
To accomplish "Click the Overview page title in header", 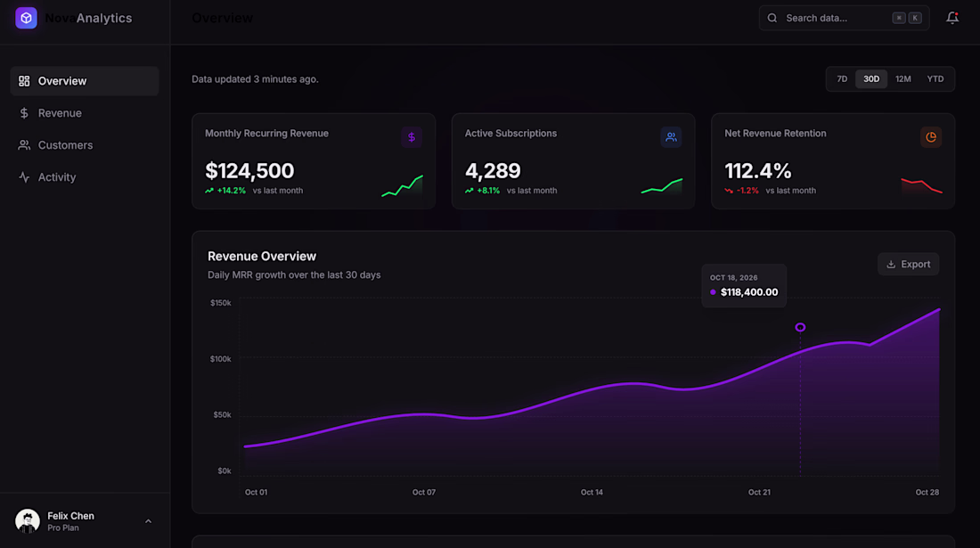I will point(223,18).
